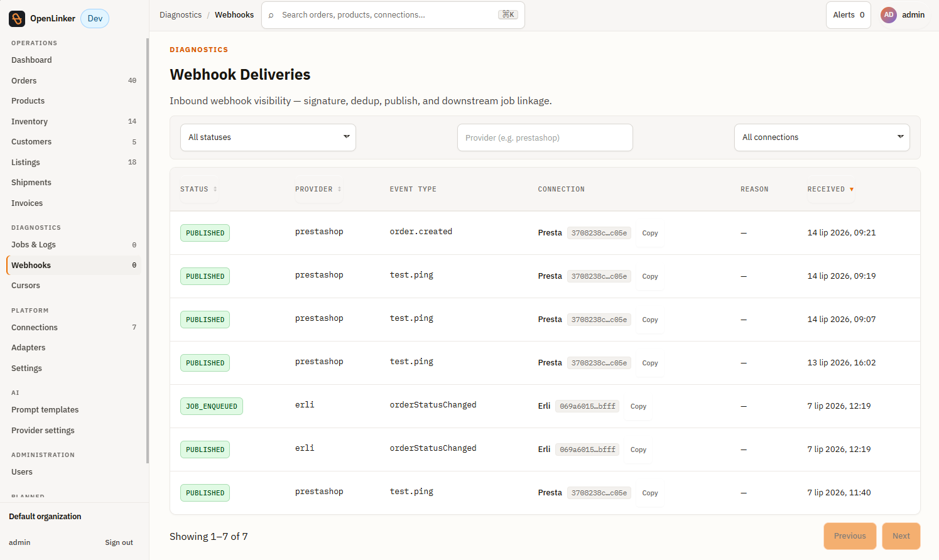Open Adapters in the sidebar
The image size is (939, 560).
(x=74, y=348)
